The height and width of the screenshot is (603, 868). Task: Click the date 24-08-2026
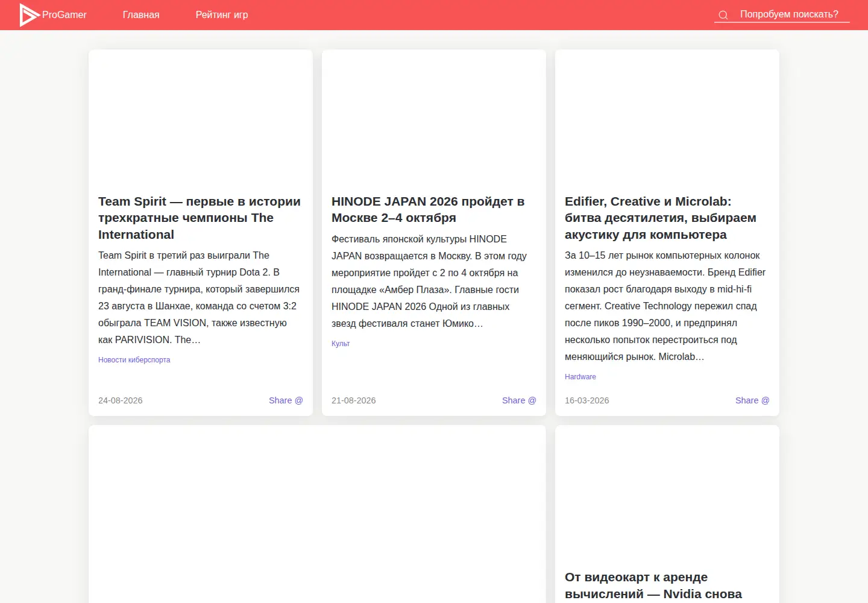point(121,400)
